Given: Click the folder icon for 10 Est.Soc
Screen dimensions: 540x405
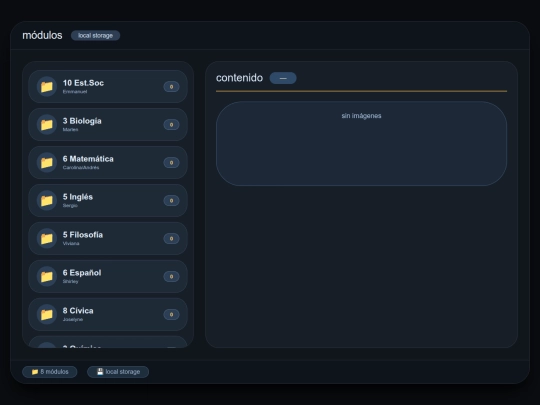Looking at the screenshot, I should point(47,86).
